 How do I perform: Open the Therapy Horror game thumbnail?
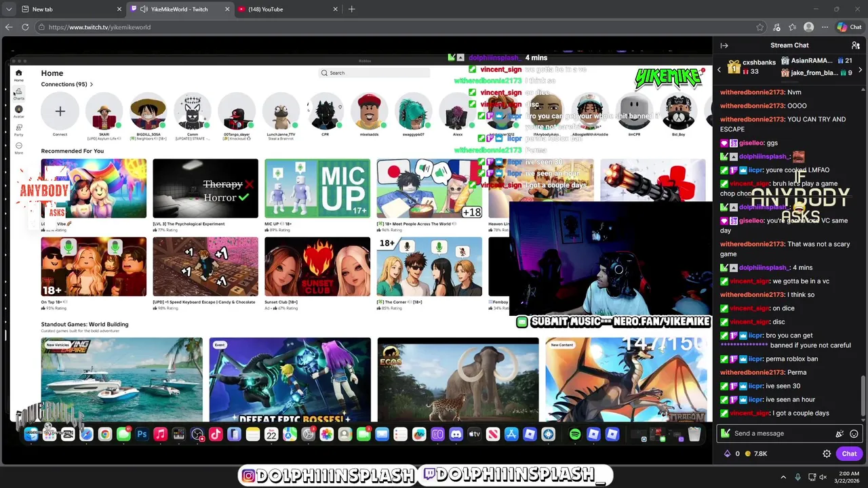(x=205, y=188)
